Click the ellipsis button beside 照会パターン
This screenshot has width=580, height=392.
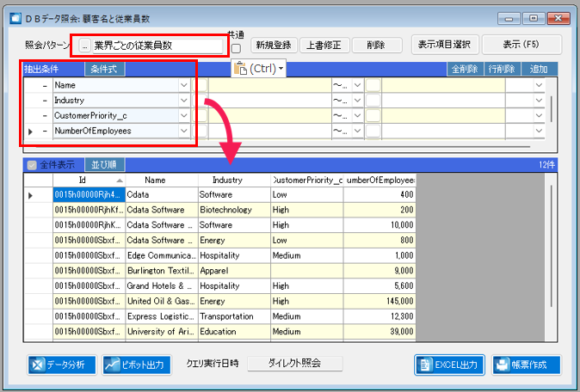(x=84, y=46)
